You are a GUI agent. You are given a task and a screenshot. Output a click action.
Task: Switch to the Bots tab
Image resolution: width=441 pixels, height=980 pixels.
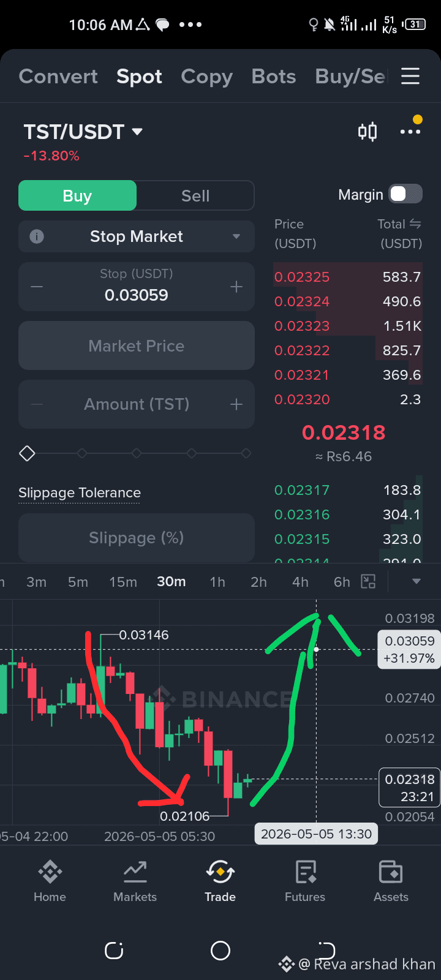(274, 77)
